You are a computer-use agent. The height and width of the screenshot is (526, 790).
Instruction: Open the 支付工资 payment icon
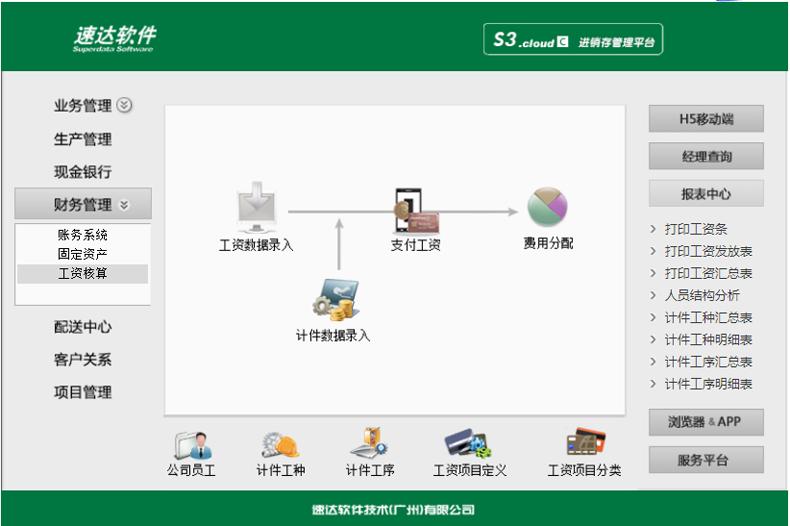[x=416, y=212]
